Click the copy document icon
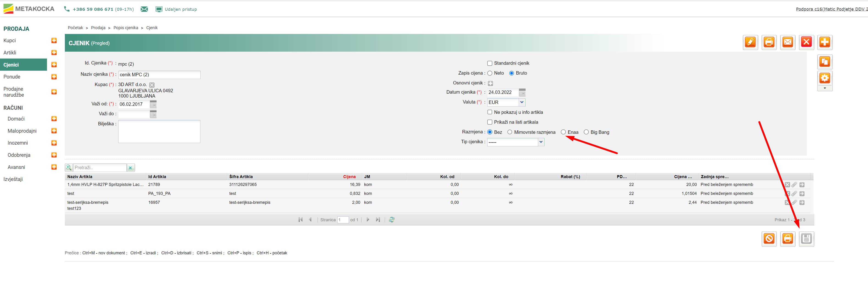This screenshot has height=283, width=868. coord(824,62)
